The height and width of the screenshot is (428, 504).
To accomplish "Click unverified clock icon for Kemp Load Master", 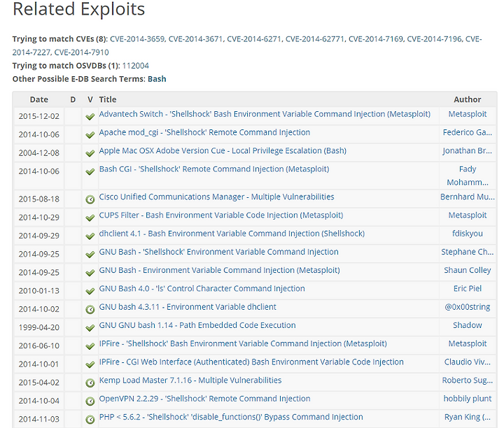I will 90,383.
